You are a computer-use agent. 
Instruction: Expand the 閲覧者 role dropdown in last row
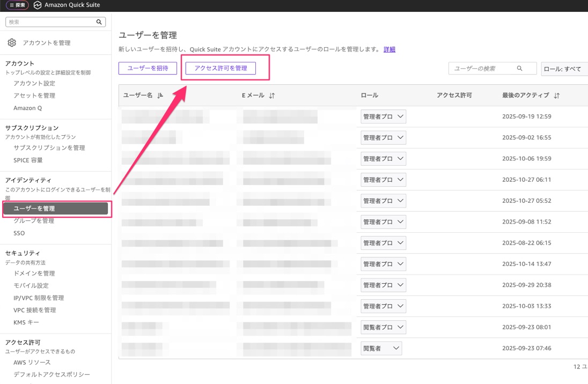pyautogui.click(x=381, y=348)
